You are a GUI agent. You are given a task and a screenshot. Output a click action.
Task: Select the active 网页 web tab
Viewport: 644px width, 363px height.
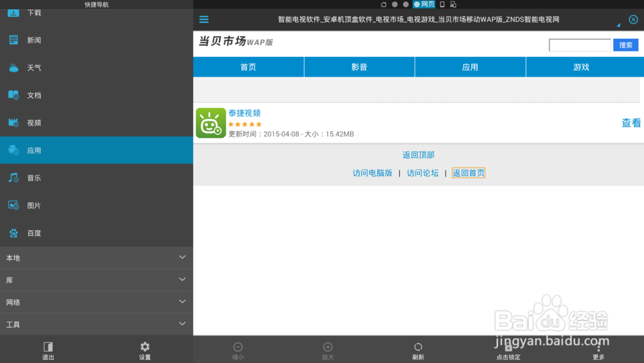click(x=424, y=5)
